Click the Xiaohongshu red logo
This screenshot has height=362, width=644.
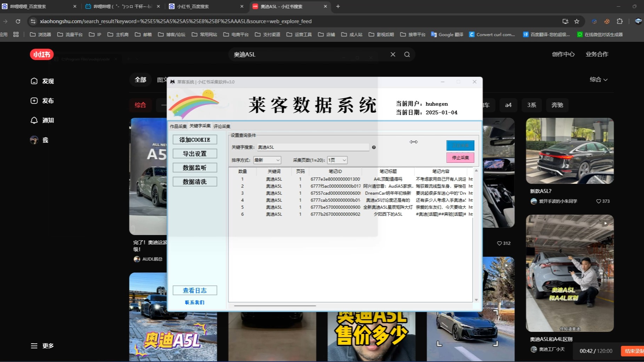(41, 54)
